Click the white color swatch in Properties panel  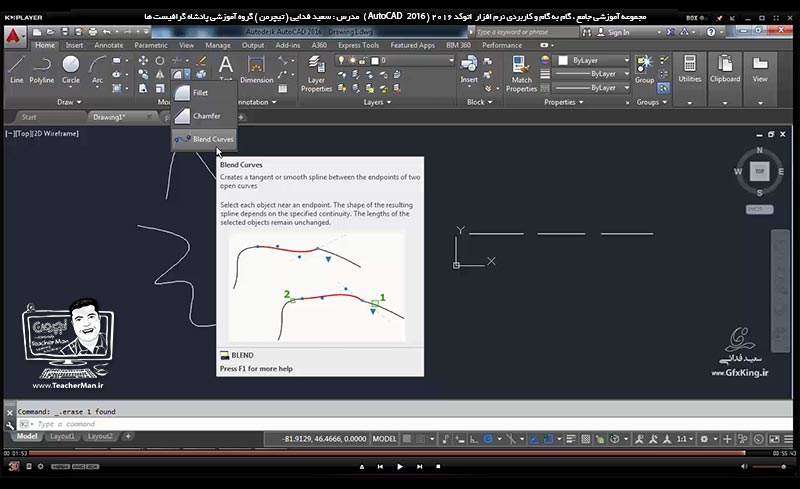tap(563, 60)
